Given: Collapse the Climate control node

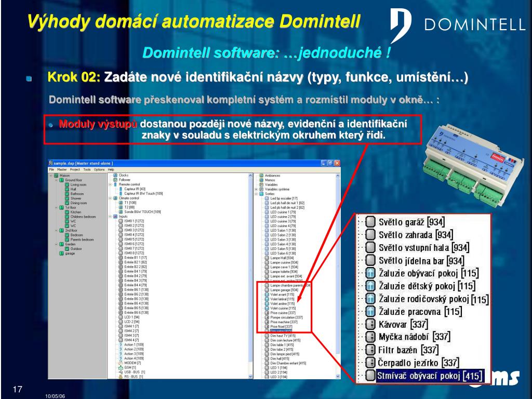Looking at the screenshot, I should [110, 198].
